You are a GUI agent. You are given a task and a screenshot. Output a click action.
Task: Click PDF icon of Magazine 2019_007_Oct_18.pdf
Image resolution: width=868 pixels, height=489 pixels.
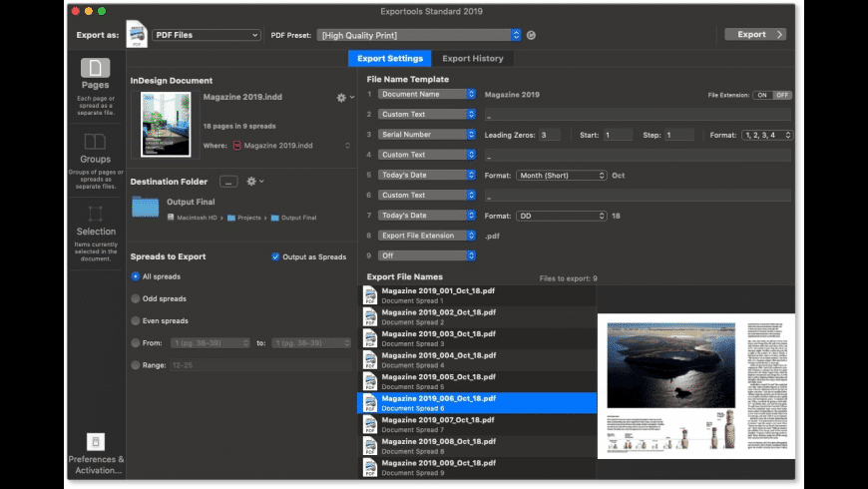370,425
